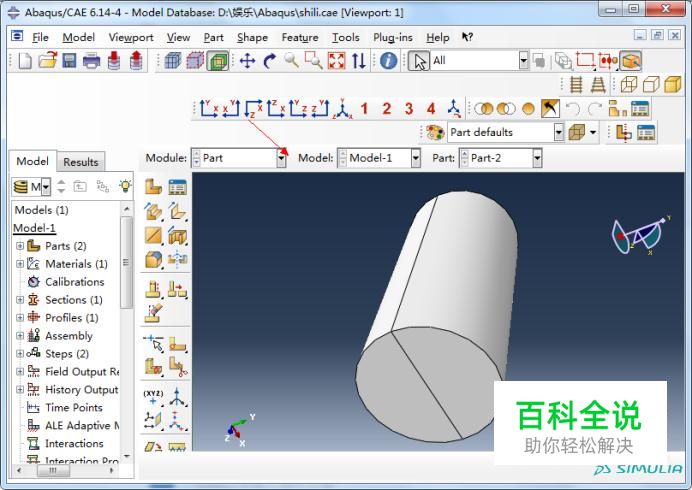
Task: Open the selection filter All dropdown
Action: click(x=523, y=60)
